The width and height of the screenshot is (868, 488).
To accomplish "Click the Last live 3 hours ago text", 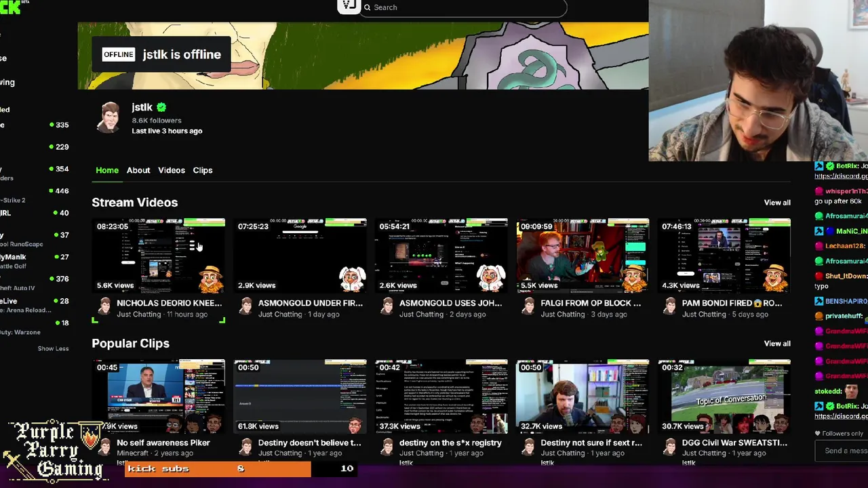I will pos(167,131).
